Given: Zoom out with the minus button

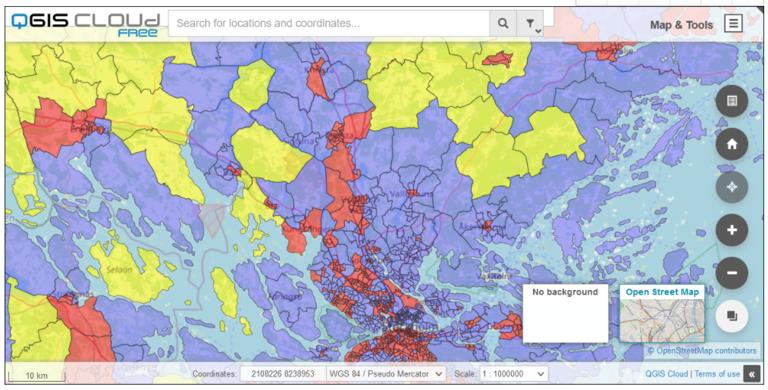Looking at the screenshot, I should (x=732, y=273).
